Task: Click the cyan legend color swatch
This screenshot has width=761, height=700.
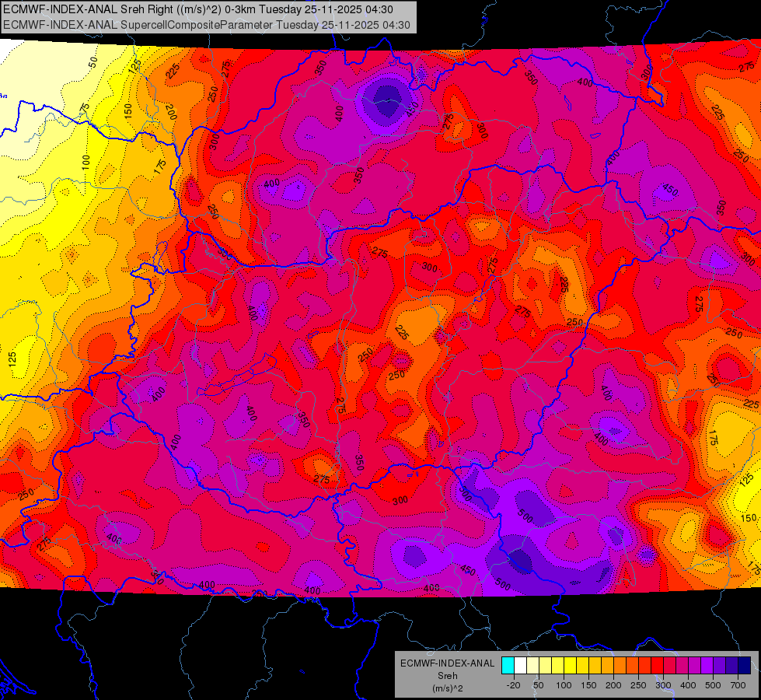Action: [x=508, y=666]
